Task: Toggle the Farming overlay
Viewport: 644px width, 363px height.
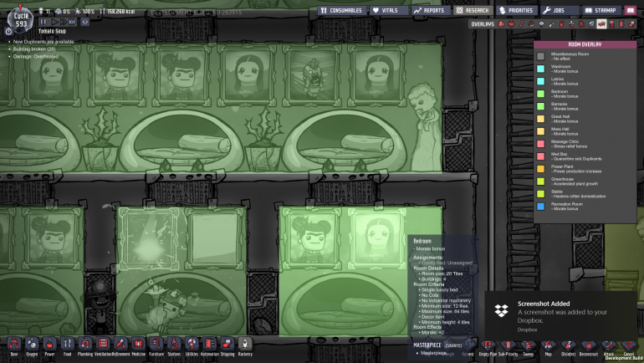Action: (591, 24)
